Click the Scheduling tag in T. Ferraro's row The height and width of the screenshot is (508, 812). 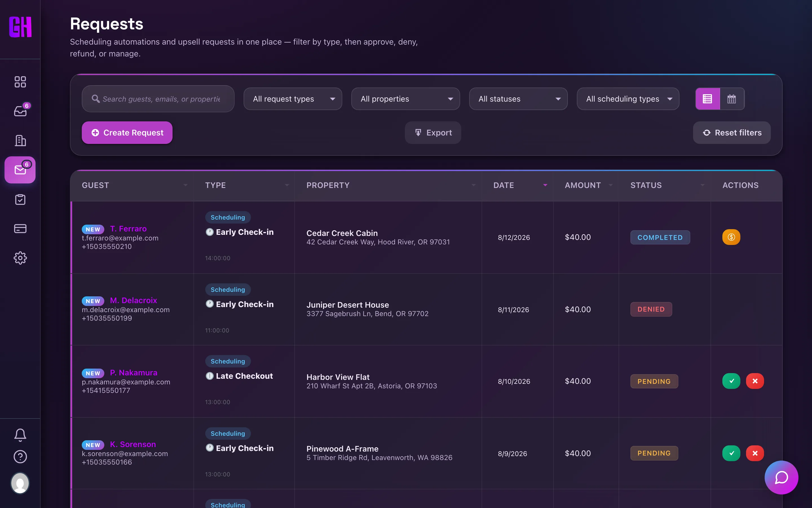point(228,217)
